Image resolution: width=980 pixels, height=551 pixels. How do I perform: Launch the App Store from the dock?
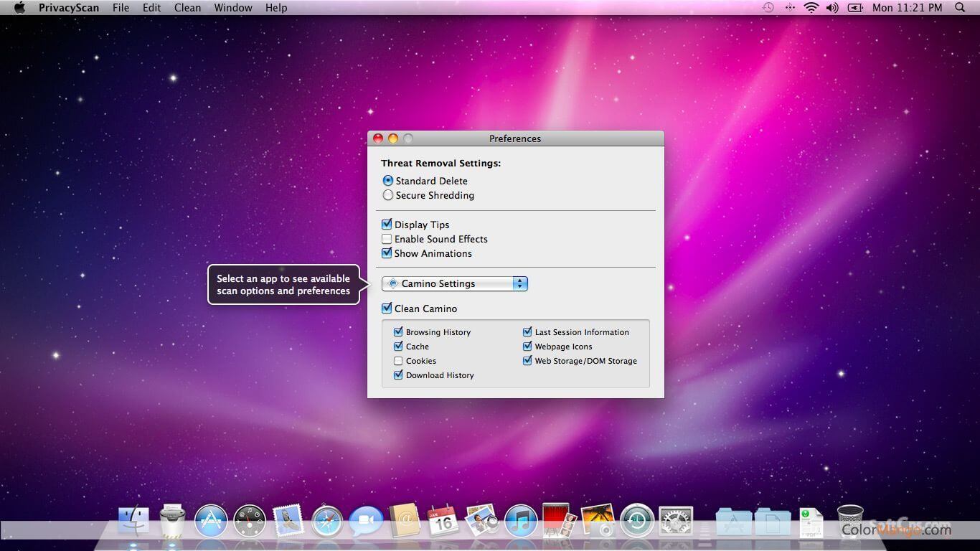click(x=211, y=522)
